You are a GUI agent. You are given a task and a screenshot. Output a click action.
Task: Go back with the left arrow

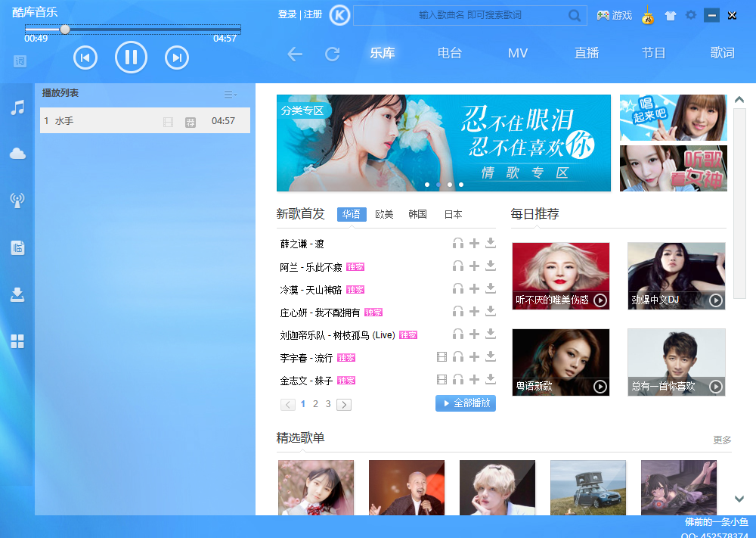[x=295, y=54]
